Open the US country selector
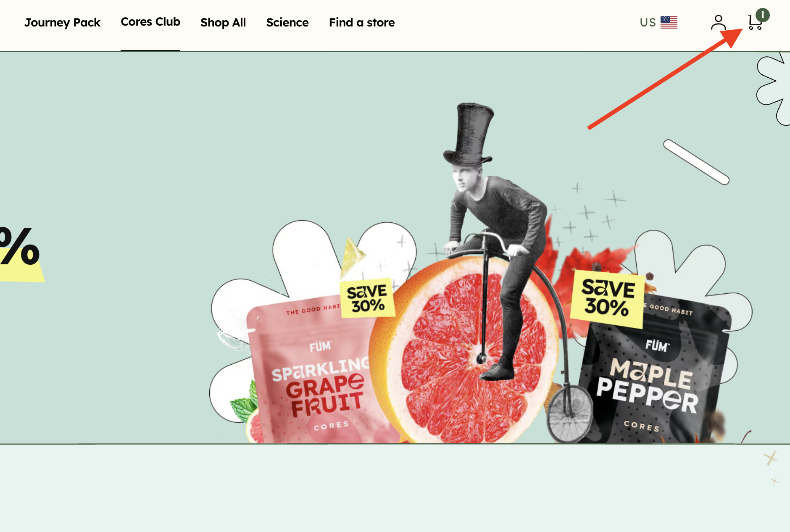Screen dimensions: 790x532 click(658, 22)
